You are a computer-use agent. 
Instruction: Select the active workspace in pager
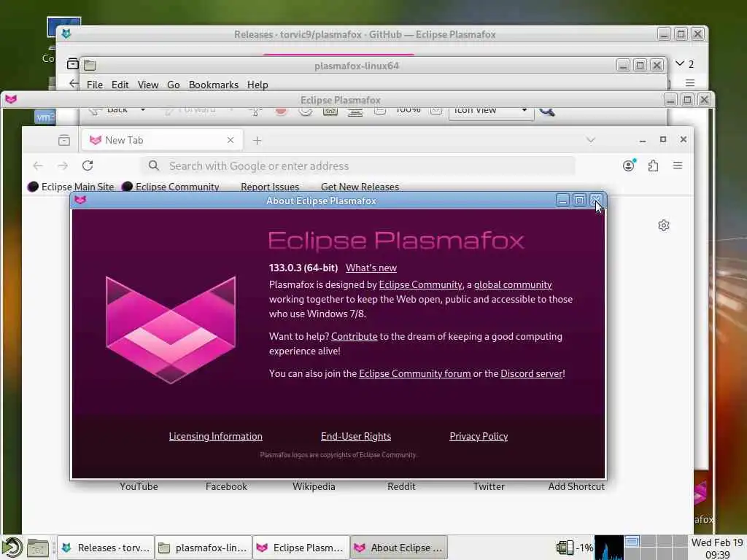click(x=632, y=542)
